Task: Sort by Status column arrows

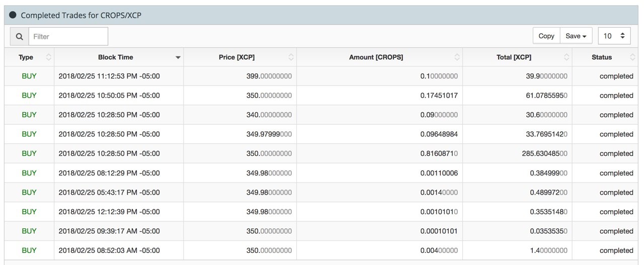Action: 632,57
